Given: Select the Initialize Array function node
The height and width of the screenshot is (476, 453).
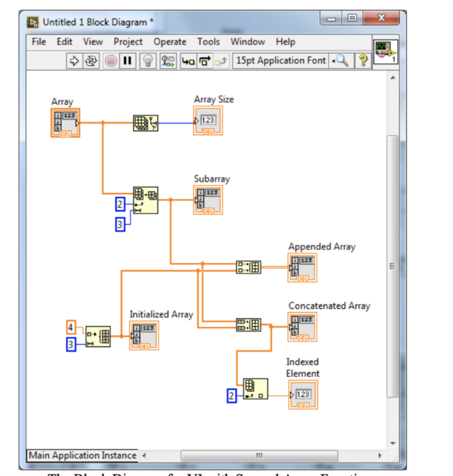Looking at the screenshot, I should (x=98, y=337).
